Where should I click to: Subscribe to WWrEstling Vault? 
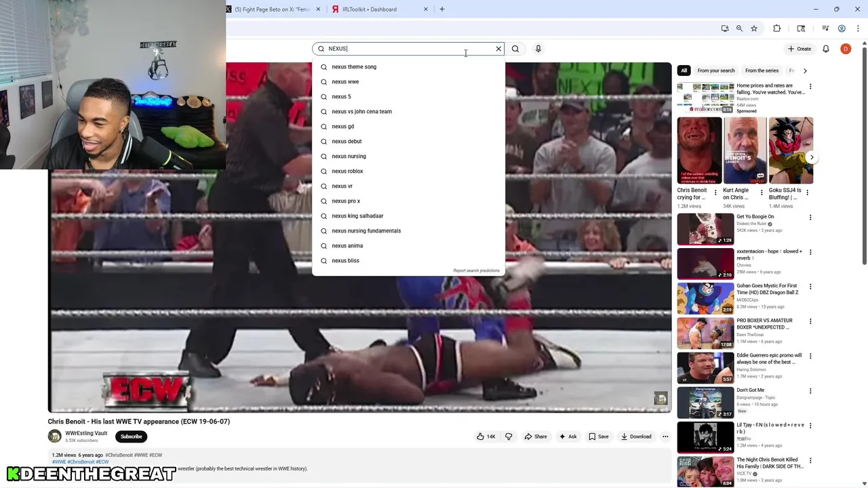tap(132, 436)
